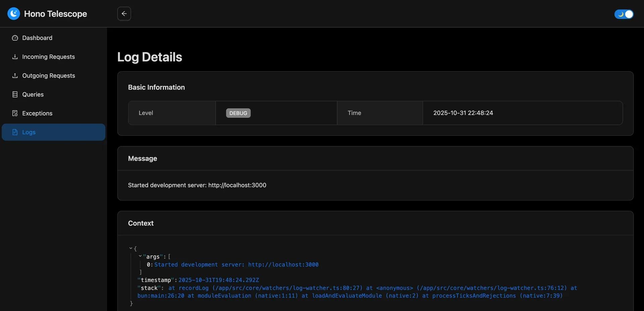Select the Dashboard gauge icon
The width and height of the screenshot is (644, 311).
[x=15, y=38]
